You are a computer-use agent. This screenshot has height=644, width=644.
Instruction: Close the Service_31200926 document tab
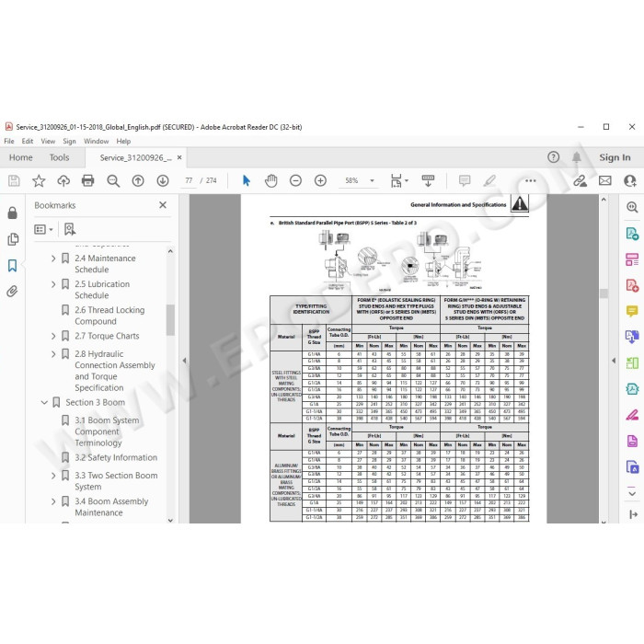coord(179,157)
